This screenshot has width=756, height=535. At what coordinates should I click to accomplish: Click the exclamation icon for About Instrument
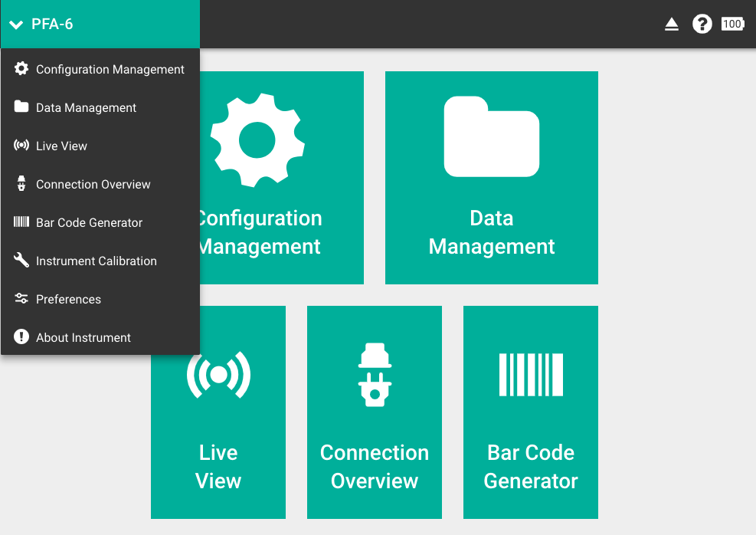tap(21, 337)
